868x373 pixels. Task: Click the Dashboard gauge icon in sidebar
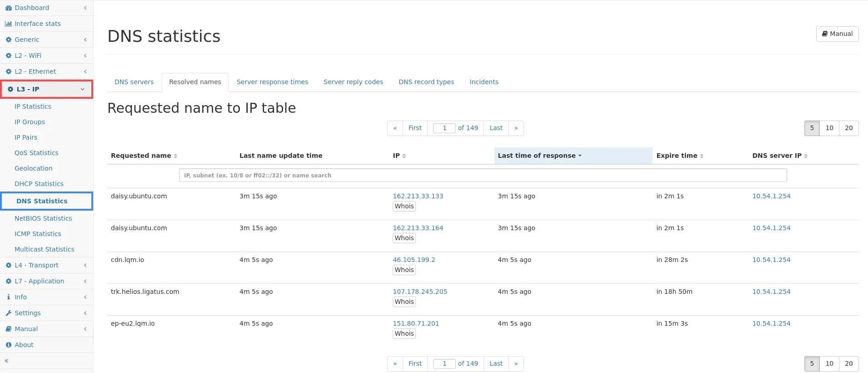8,8
